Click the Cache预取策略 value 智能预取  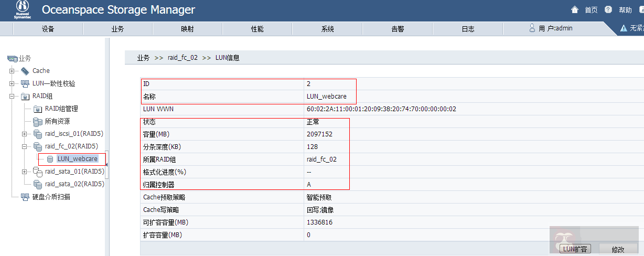tap(319, 197)
